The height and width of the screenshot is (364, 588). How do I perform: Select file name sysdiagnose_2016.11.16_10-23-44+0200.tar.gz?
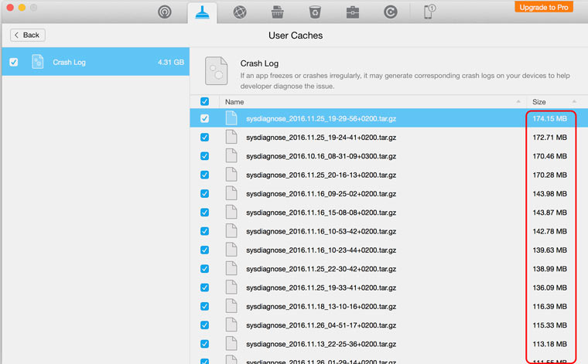pyautogui.click(x=321, y=250)
